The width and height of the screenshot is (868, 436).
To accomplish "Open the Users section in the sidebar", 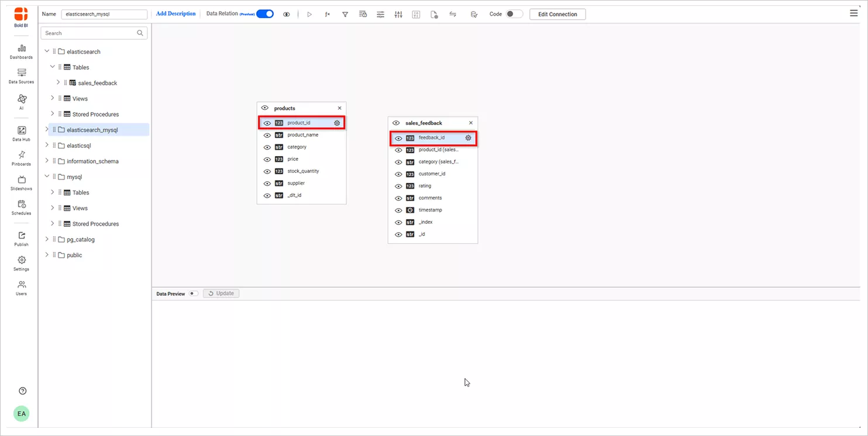I will pos(22,288).
